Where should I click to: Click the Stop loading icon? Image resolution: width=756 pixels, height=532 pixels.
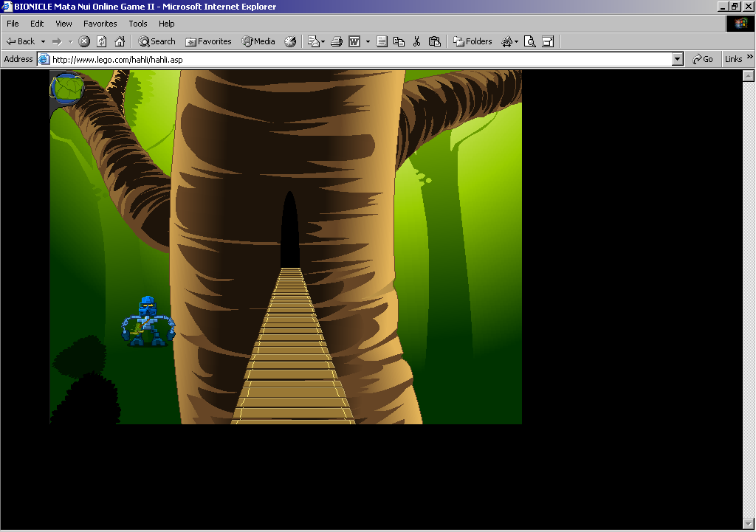[x=84, y=41]
